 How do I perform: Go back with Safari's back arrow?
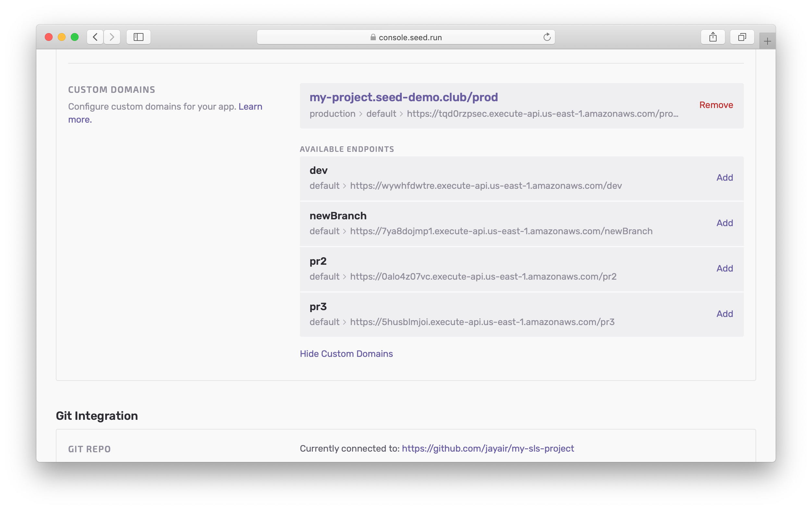[x=95, y=37]
